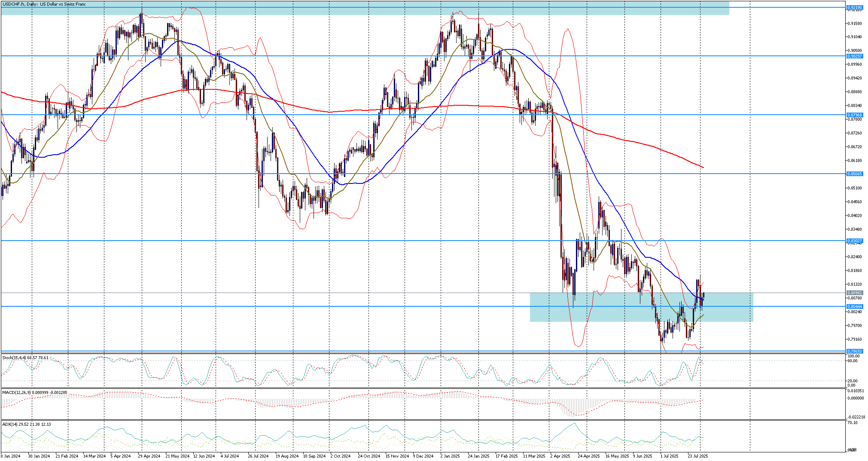Click the 0.010351 MACD scale label
The image size is (868, 461).
click(x=855, y=391)
